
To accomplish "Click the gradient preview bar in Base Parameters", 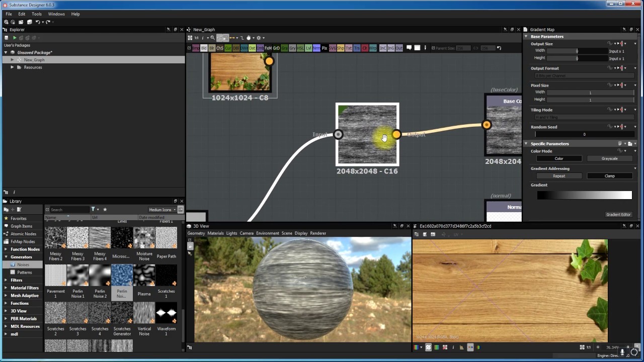I will 584,195.
